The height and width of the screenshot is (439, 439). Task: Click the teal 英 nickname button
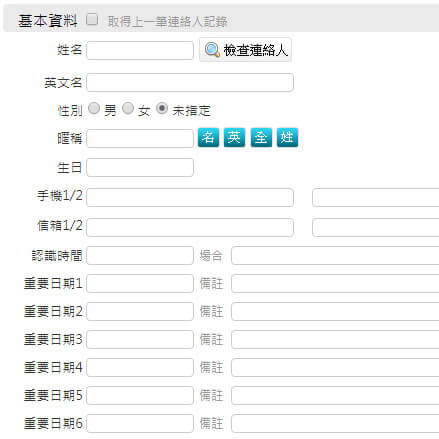[x=234, y=137]
